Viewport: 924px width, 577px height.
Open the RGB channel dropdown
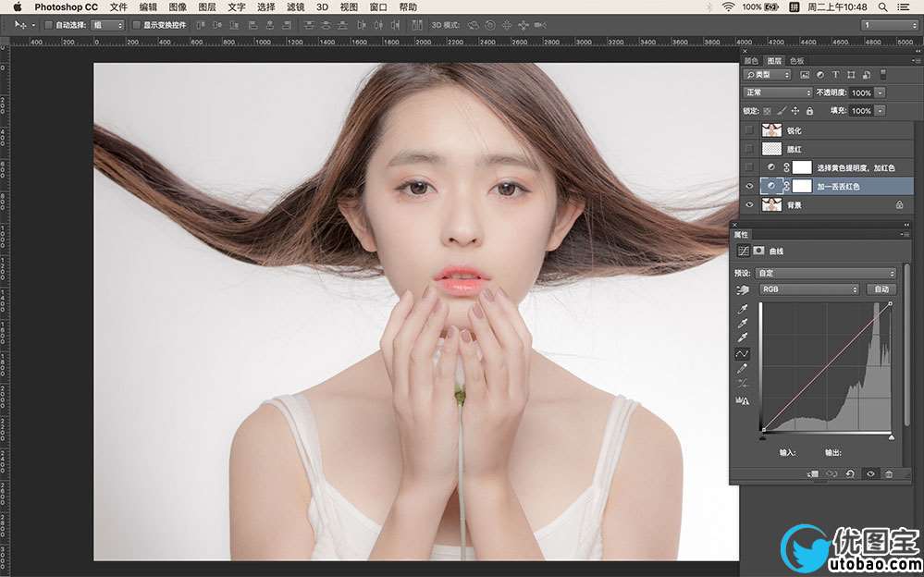[x=809, y=289]
